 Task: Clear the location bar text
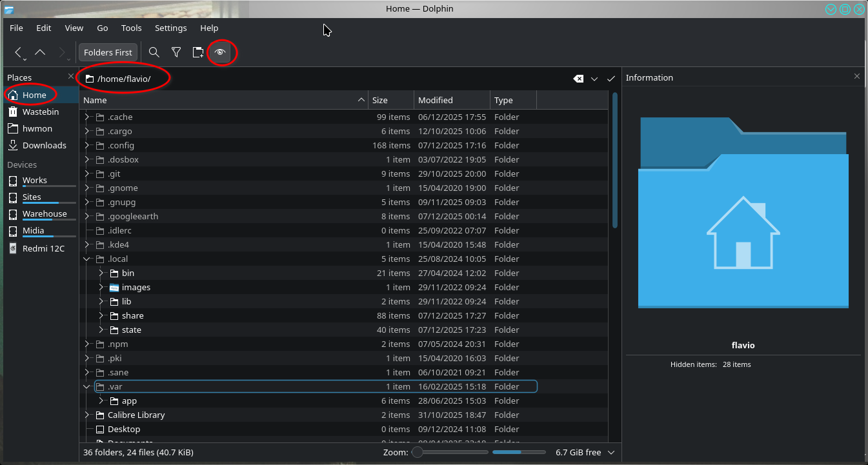[x=578, y=79]
